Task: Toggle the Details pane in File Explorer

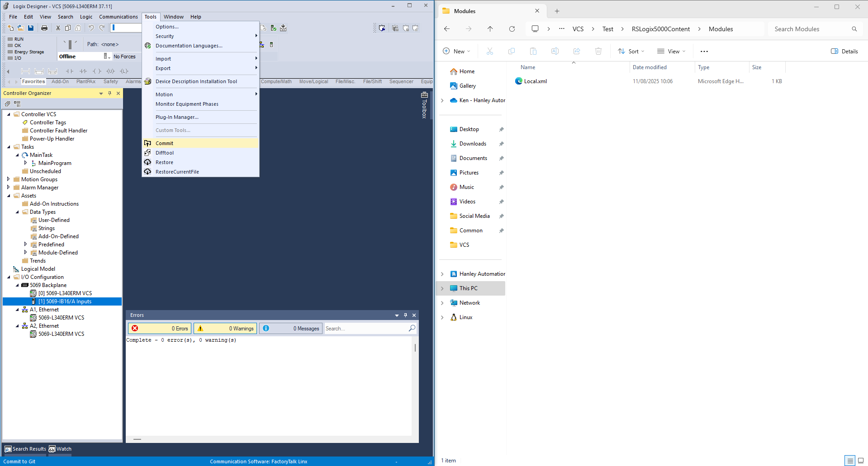Action: click(x=844, y=51)
